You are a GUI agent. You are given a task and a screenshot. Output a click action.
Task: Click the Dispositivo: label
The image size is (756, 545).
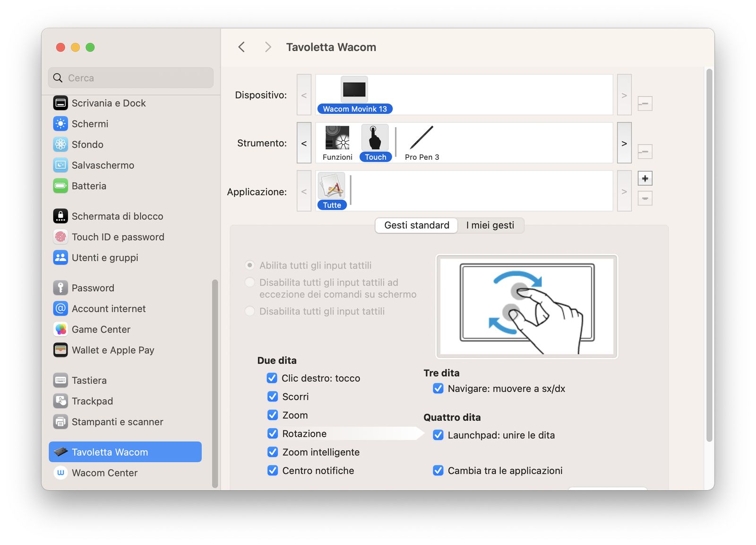[x=261, y=95]
